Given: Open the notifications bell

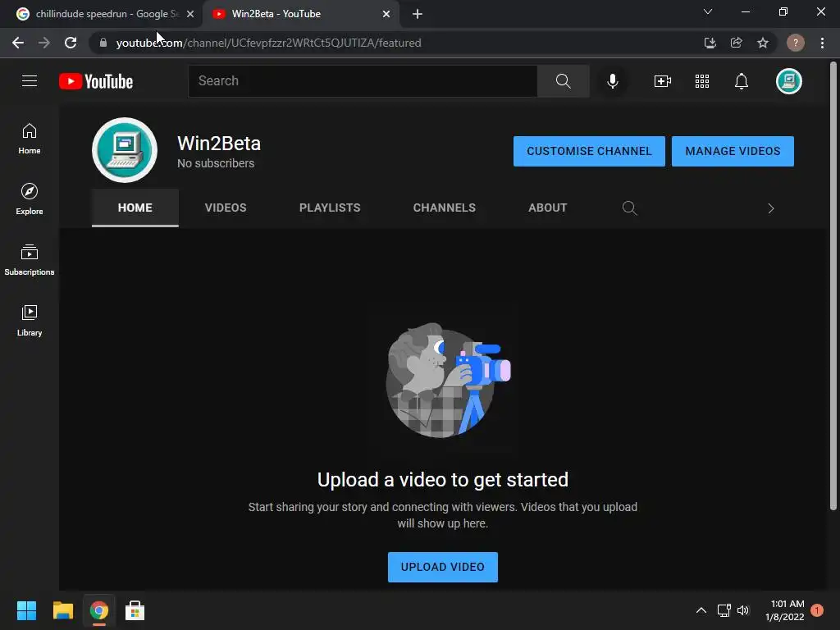Looking at the screenshot, I should tap(742, 81).
